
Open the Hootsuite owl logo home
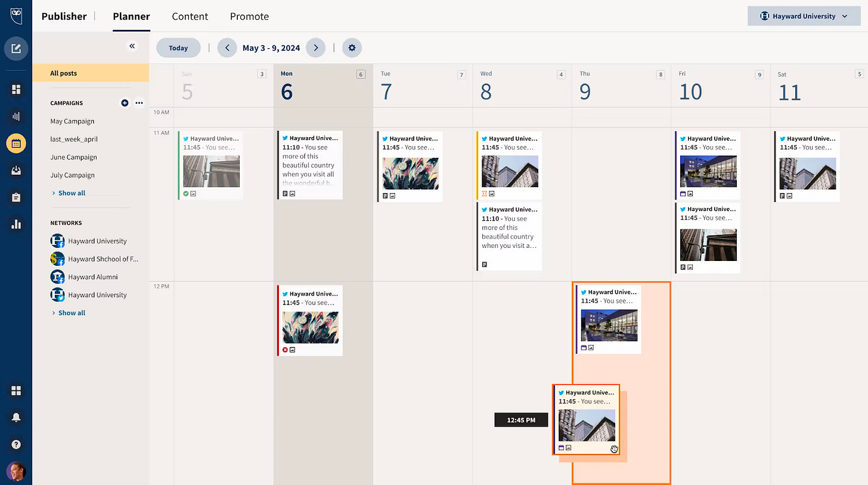16,16
